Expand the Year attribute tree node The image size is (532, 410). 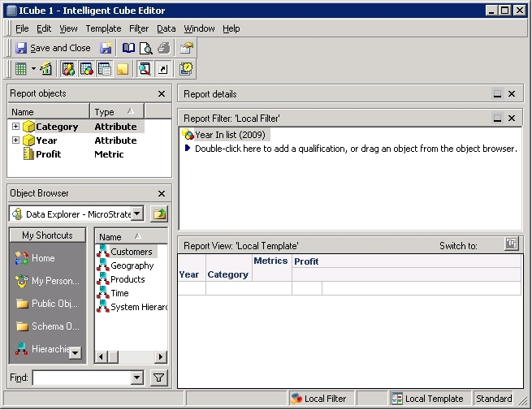[x=15, y=140]
